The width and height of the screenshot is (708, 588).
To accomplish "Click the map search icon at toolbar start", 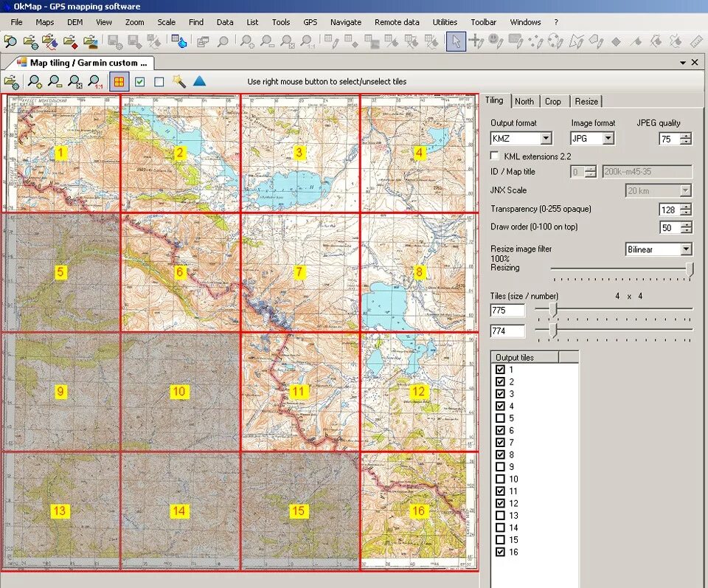I will (x=10, y=41).
